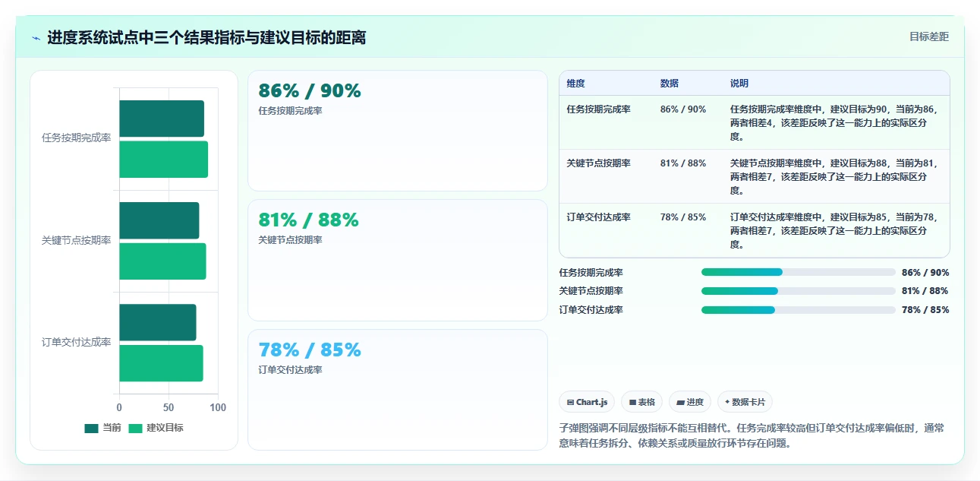This screenshot has height=481, width=980.
Task: Click the 当前 bar for 关键节点按期率
Action: coord(159,220)
